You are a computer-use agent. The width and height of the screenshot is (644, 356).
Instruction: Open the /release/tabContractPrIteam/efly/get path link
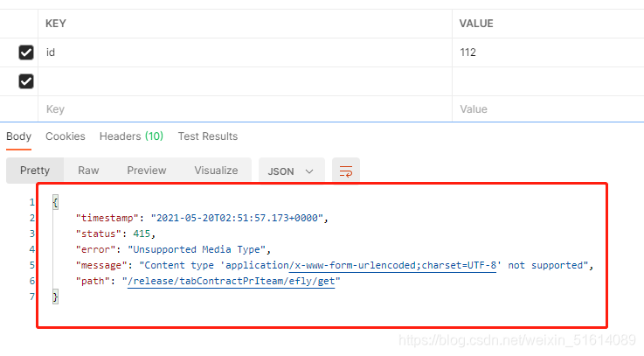[x=232, y=281]
